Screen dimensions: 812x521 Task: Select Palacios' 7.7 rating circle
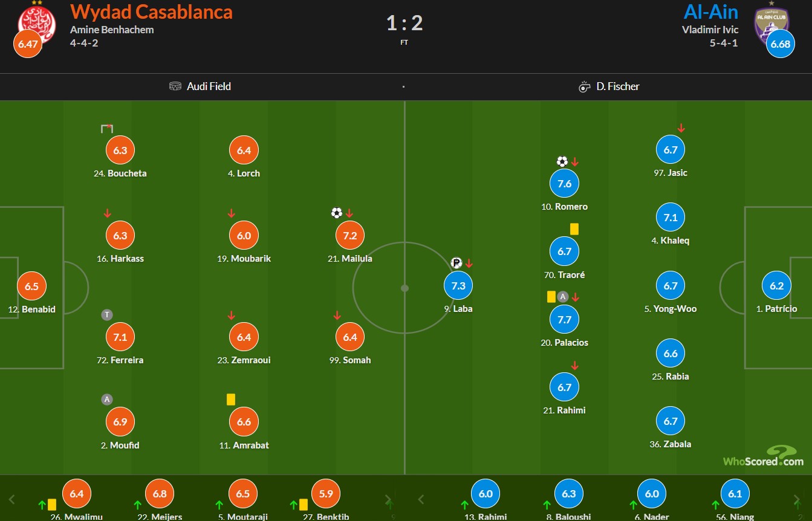[x=565, y=320]
